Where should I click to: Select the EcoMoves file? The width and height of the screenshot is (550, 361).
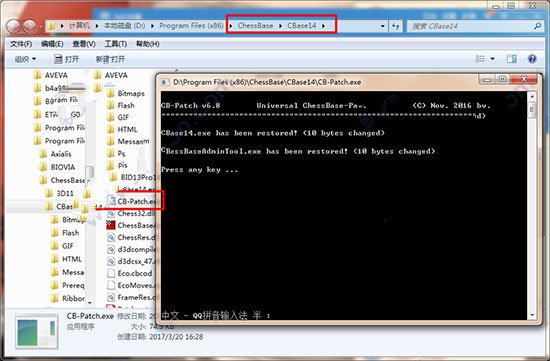point(131,285)
